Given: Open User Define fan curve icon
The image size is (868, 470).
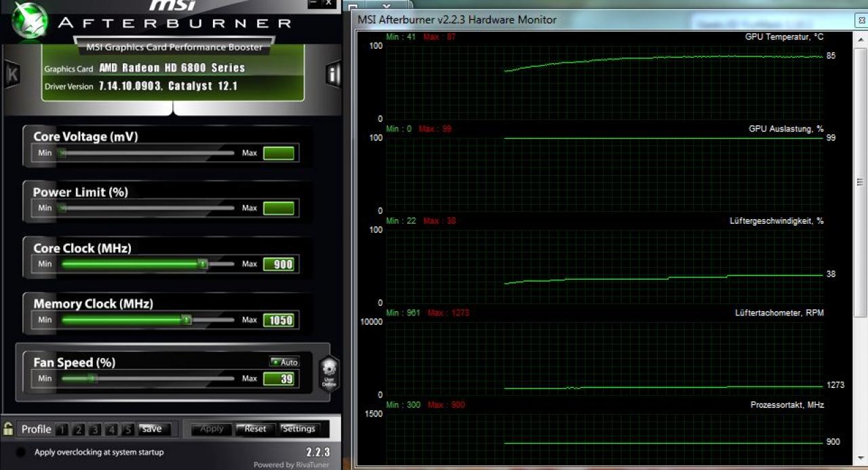Looking at the screenshot, I should 329,374.
